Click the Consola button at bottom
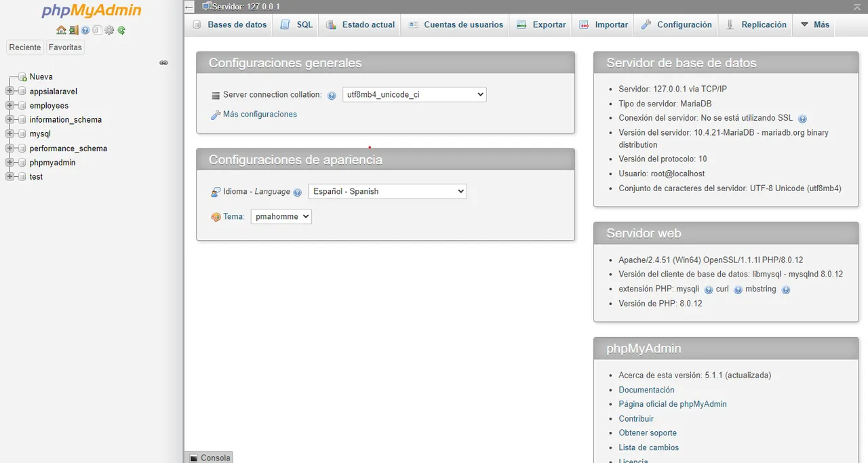The width and height of the screenshot is (868, 463). tap(208, 458)
